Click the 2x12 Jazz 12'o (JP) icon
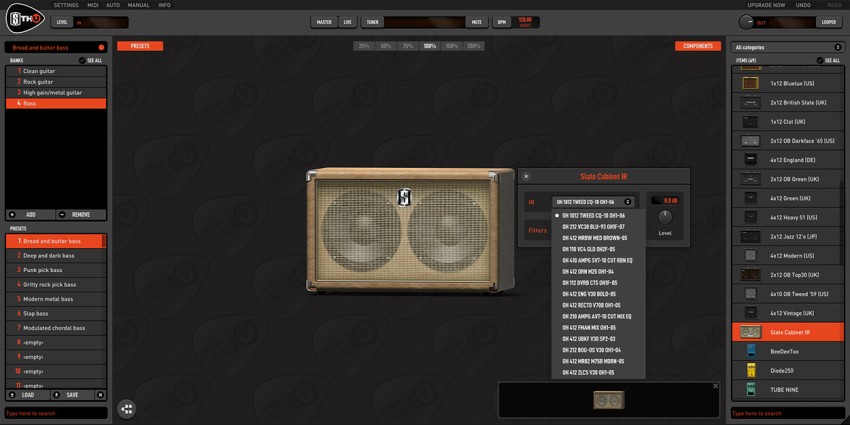The height and width of the screenshot is (425, 850). point(751,236)
